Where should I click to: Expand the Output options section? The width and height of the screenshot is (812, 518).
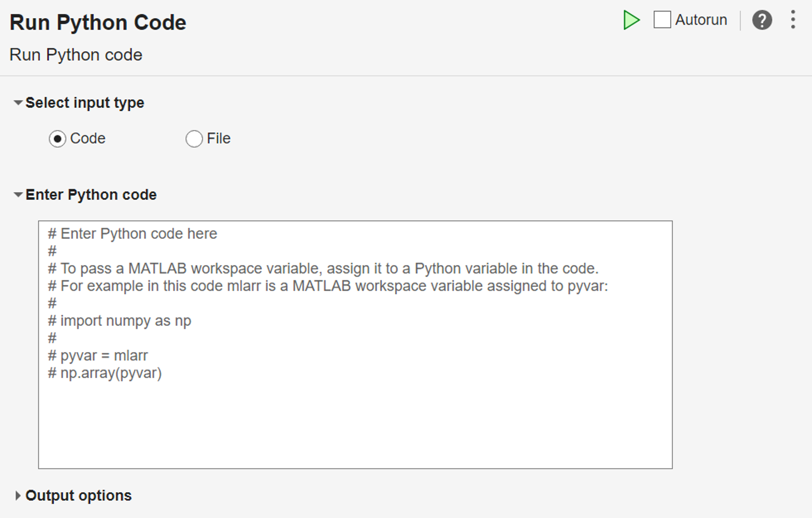(18, 496)
